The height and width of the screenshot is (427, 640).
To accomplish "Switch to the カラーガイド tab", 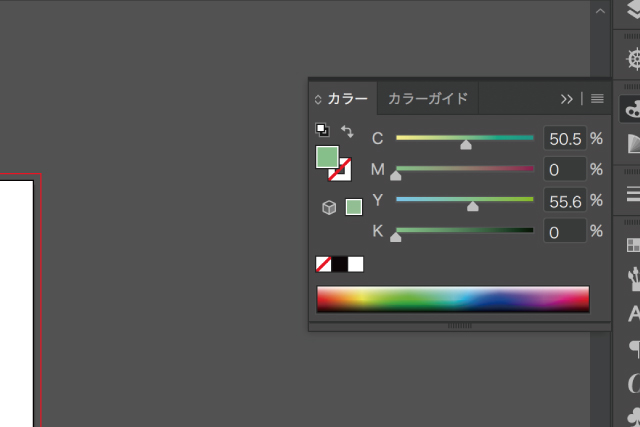I will tap(427, 99).
